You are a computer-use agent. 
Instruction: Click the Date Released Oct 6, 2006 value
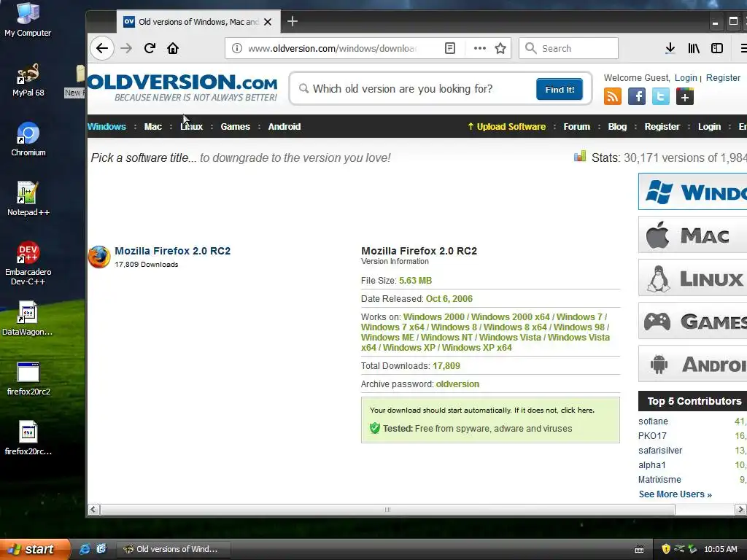point(449,298)
